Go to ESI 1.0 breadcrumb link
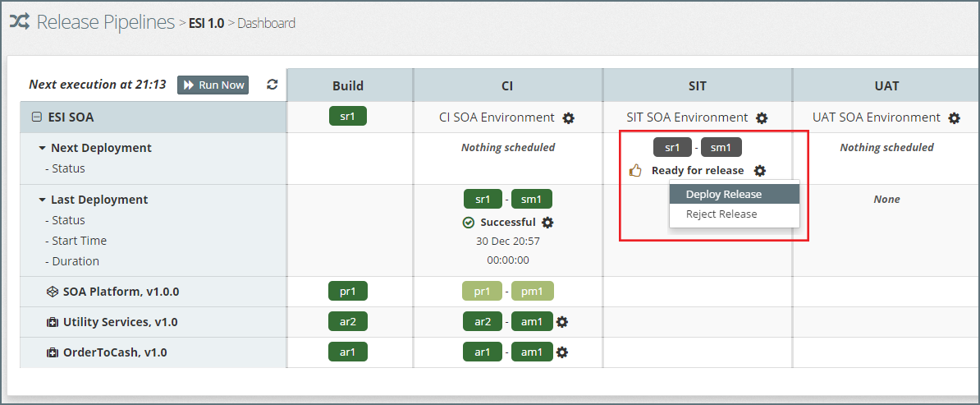The width and height of the screenshot is (980, 405). pos(206,23)
